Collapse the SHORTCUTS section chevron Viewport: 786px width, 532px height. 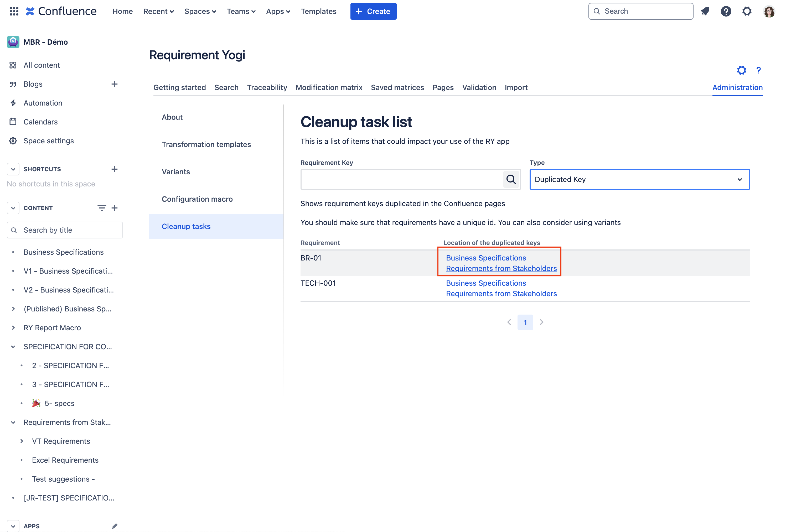(x=13, y=169)
